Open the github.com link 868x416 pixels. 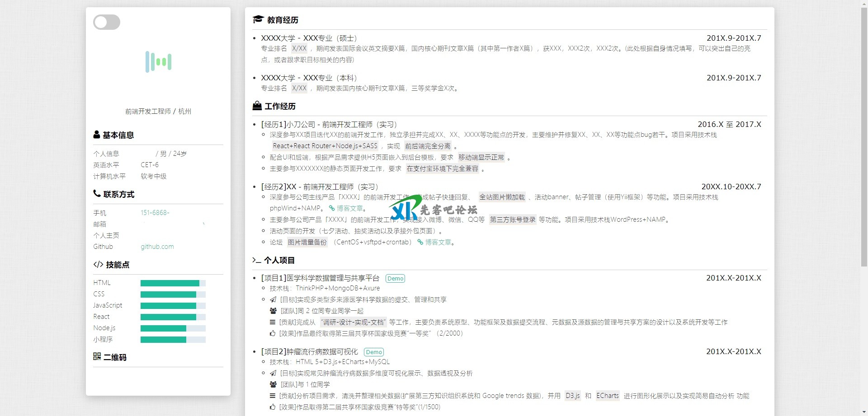pyautogui.click(x=157, y=247)
